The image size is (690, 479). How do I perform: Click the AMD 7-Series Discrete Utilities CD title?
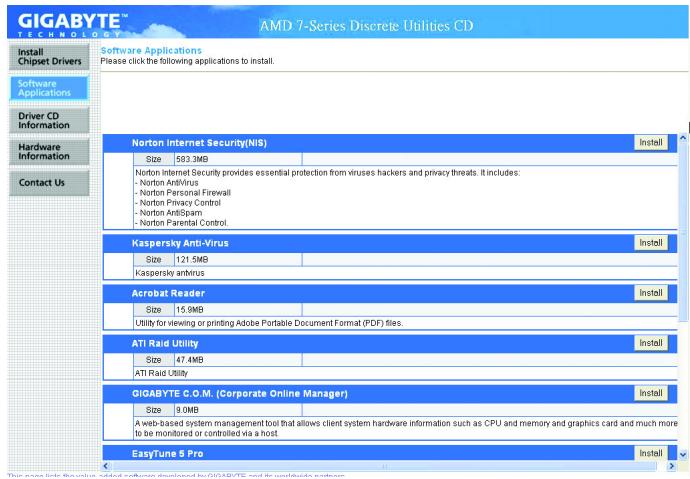(x=366, y=26)
